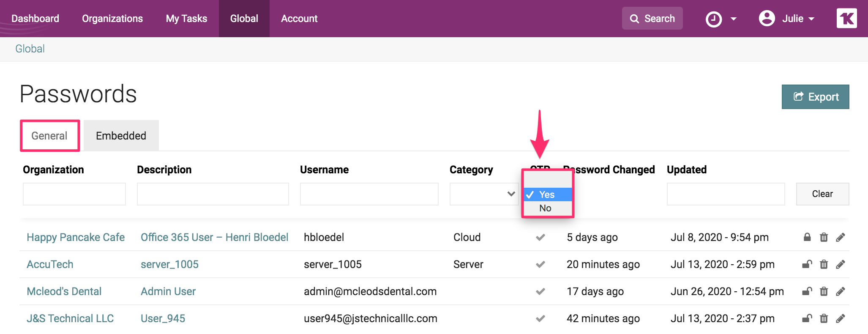Select the Yes option in OTP filter
This screenshot has width=868, height=334.
point(547,194)
